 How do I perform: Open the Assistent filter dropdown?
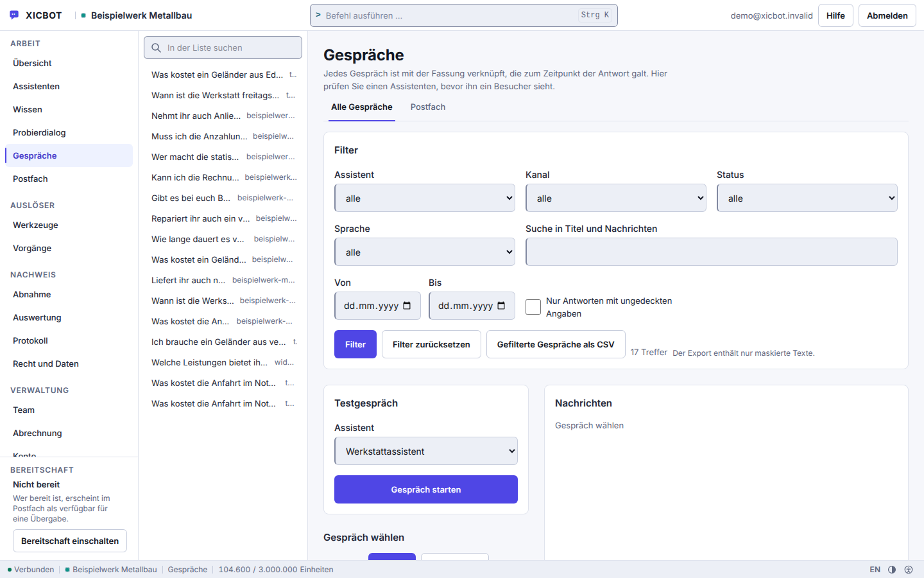[425, 198]
